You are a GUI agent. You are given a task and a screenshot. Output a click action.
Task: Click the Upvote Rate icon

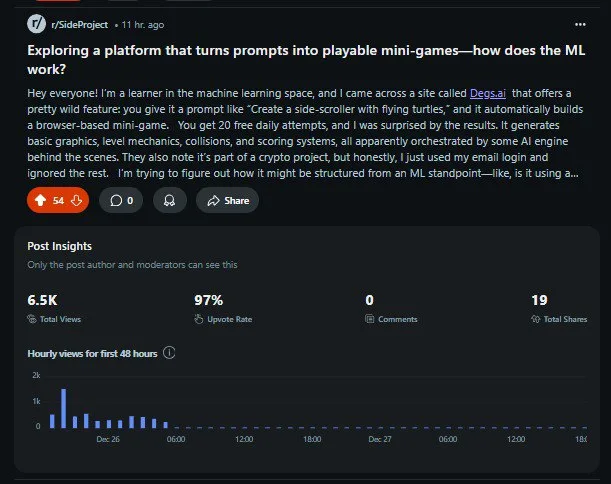[199, 319]
